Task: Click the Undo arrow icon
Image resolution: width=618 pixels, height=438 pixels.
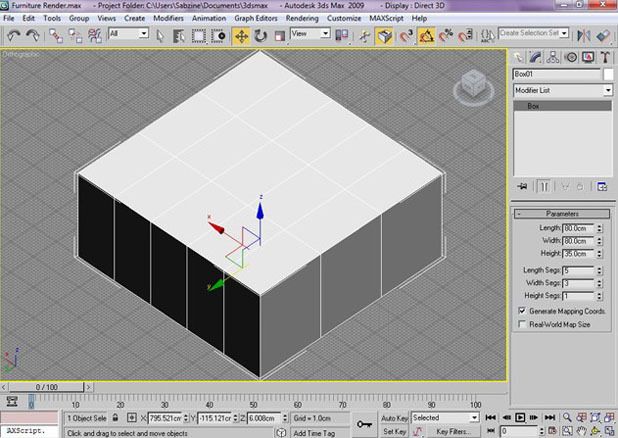Action: (13, 36)
